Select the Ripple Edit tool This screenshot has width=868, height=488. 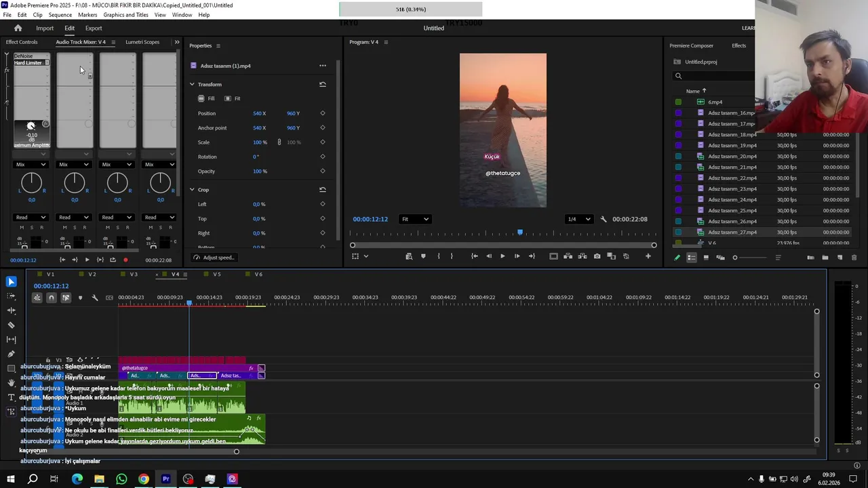click(11, 310)
